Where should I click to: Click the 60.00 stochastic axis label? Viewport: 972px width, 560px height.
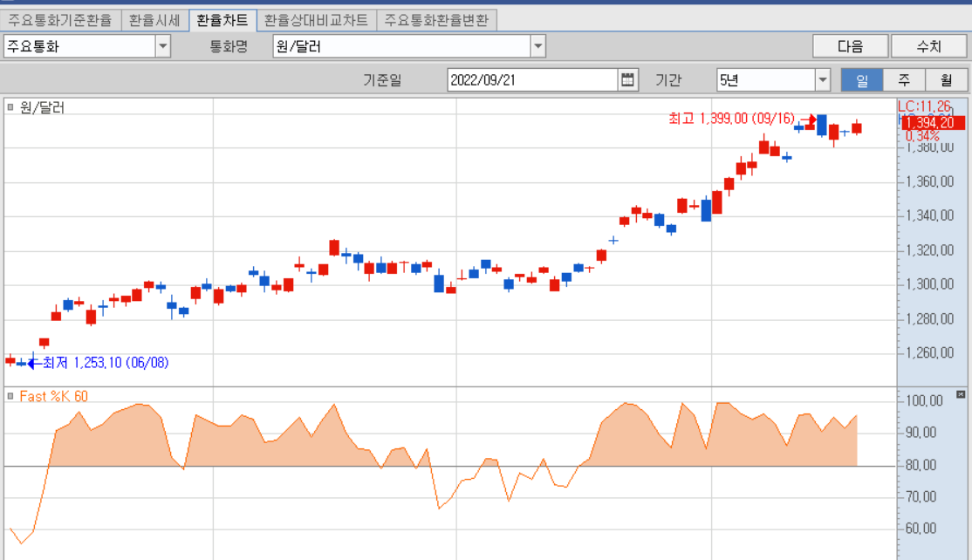(921, 529)
